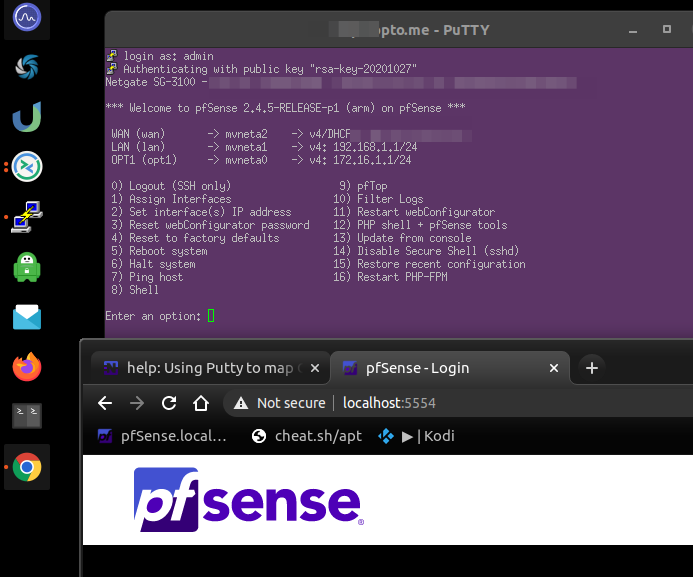This screenshot has height=577, width=693.
Task: Click '2) Set interface(s) IP address' text
Action: point(201,212)
